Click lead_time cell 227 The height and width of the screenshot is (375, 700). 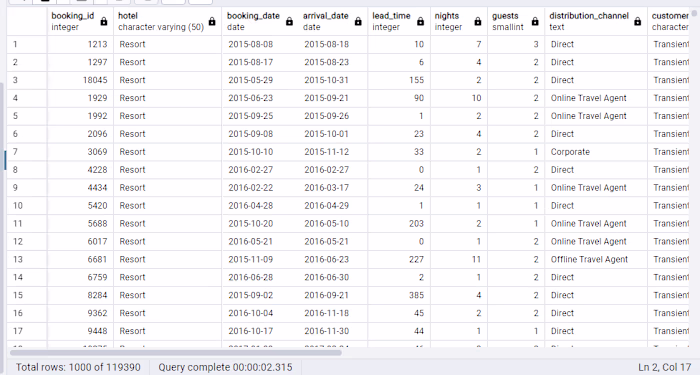399,259
